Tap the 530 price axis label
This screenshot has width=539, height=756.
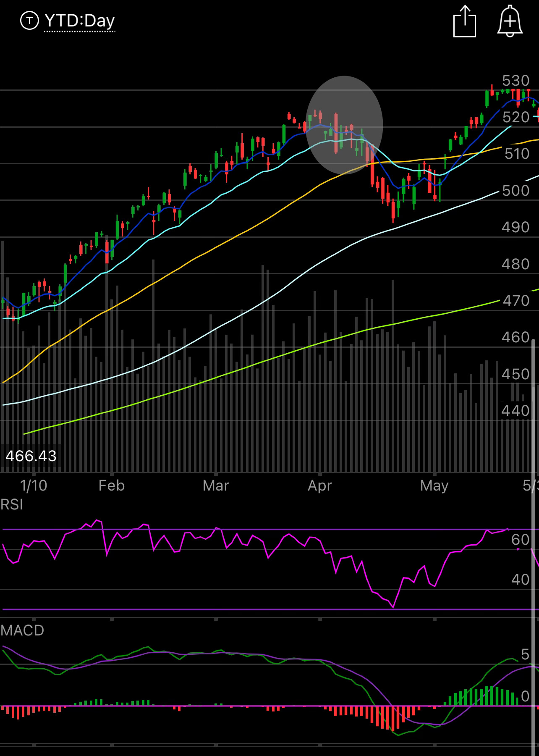516,81
